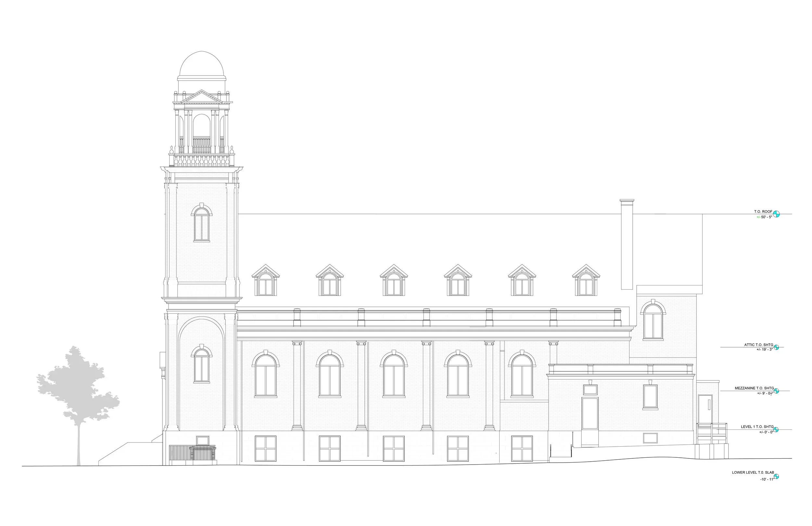Select the 'MEZZANINE T.O. SHTG' label text

pyautogui.click(x=754, y=388)
